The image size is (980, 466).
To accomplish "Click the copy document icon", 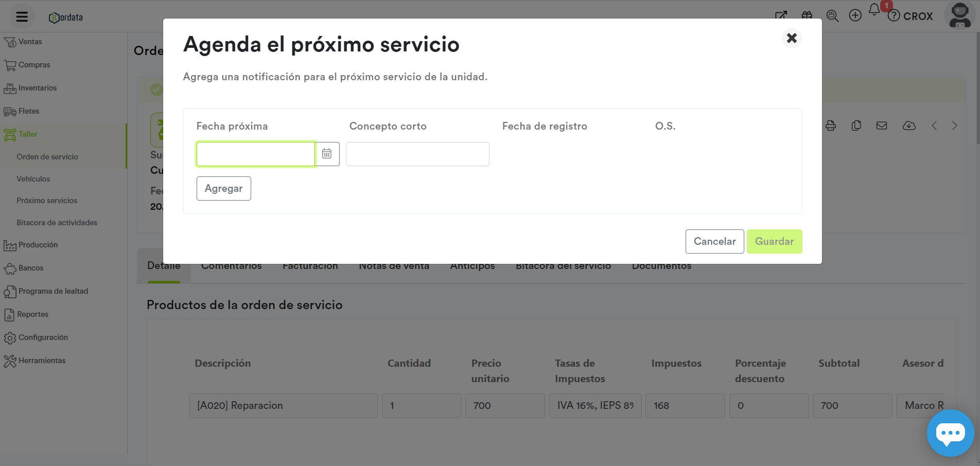I will click(x=856, y=126).
